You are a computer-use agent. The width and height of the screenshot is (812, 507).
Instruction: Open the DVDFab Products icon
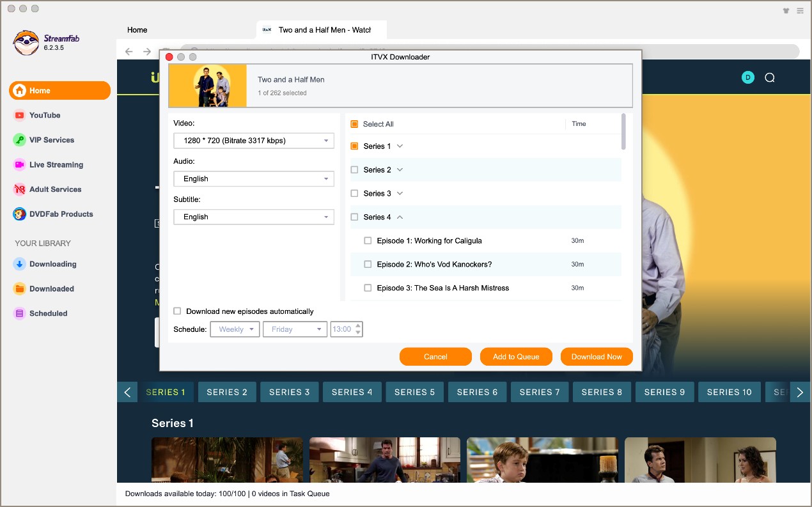coord(19,214)
